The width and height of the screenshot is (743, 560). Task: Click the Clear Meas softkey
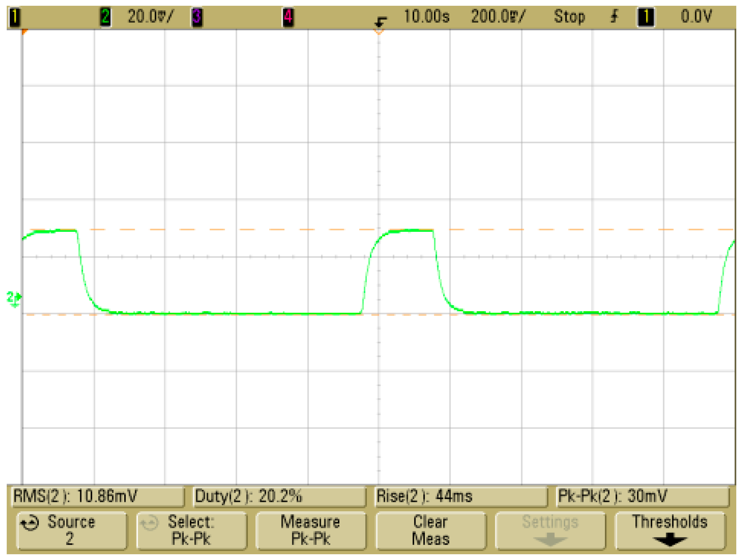pyautogui.click(x=431, y=531)
